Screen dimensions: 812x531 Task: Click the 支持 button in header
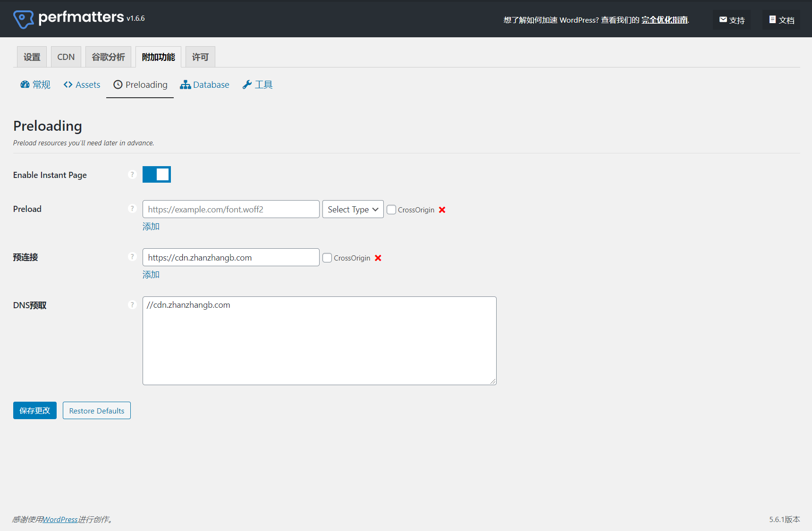point(732,20)
